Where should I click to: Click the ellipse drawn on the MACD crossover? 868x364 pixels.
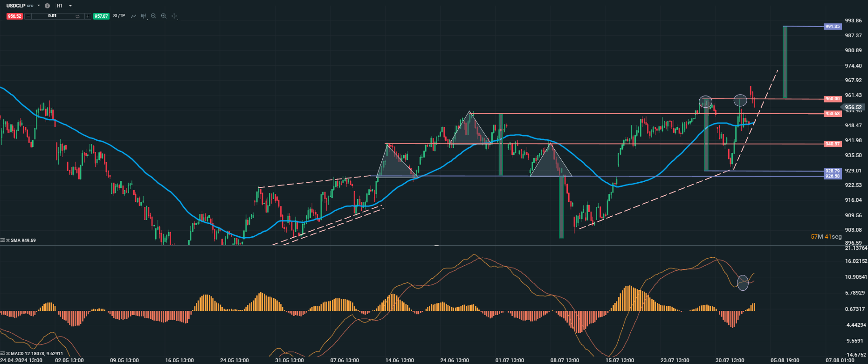[743, 282]
